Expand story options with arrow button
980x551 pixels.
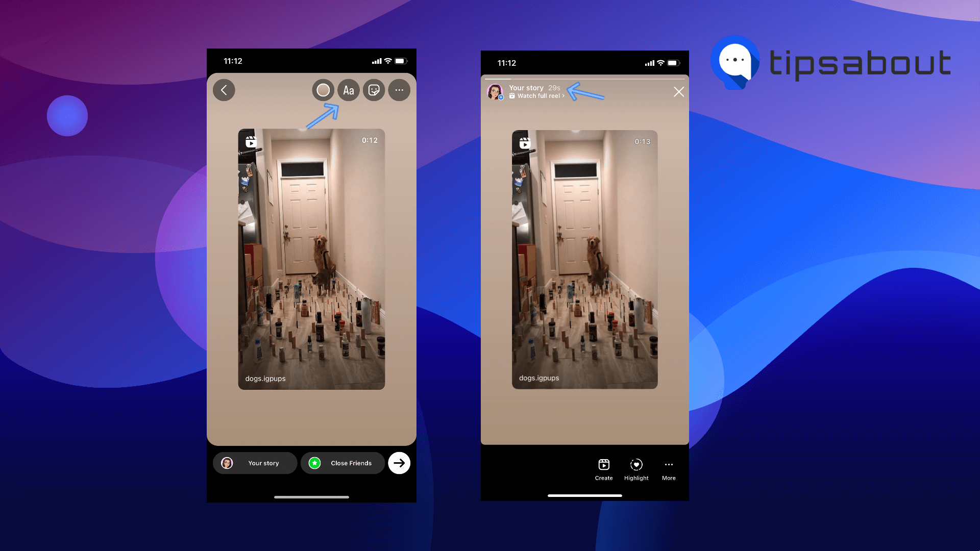click(399, 463)
